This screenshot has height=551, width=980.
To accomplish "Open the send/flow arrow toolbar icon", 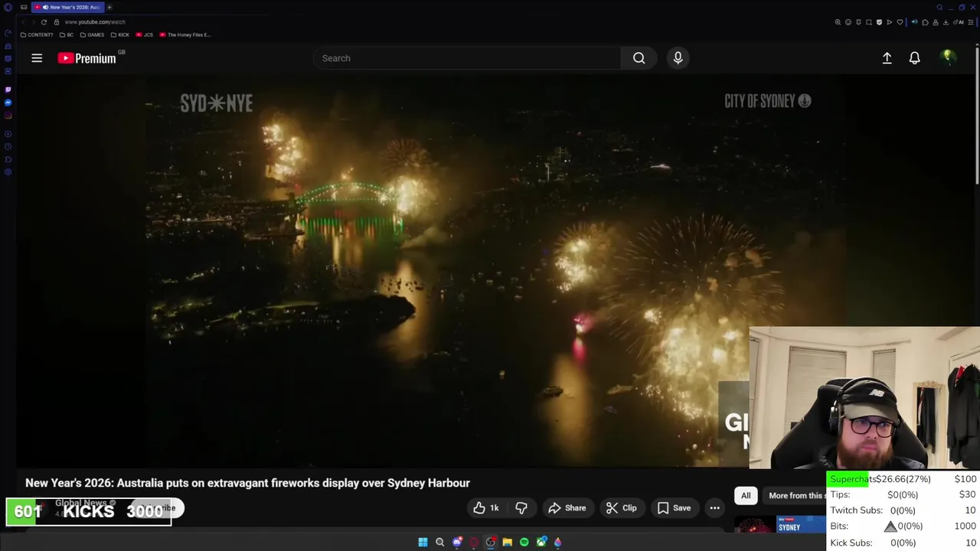I will (x=889, y=22).
